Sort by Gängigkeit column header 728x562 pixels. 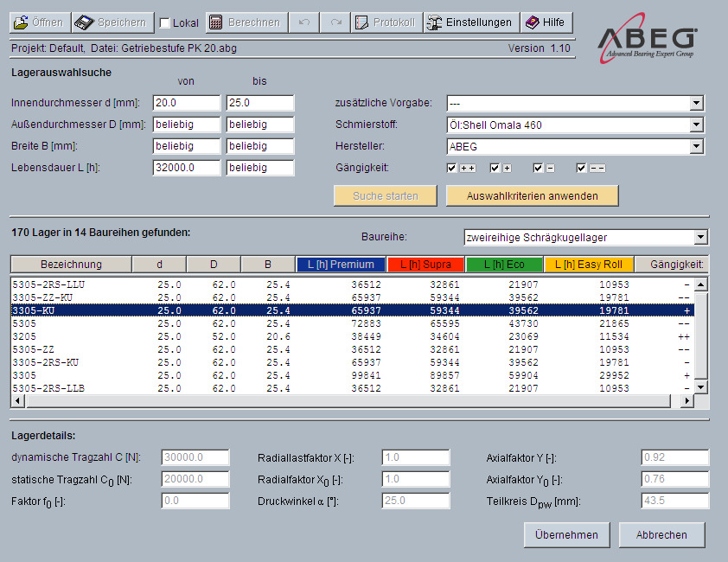(x=672, y=265)
